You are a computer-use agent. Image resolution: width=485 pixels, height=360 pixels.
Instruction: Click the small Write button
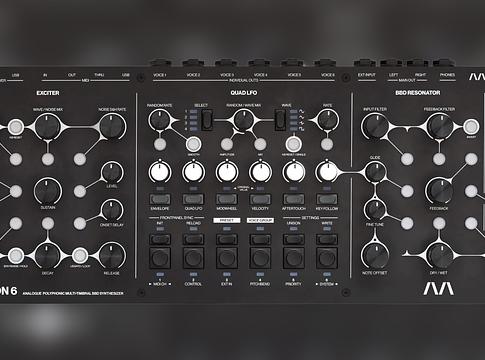[x=327, y=239]
